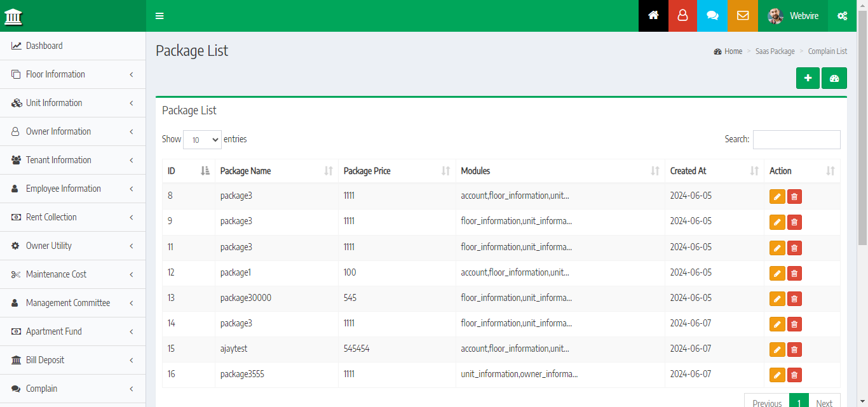Expand the Complain sidebar menu
The width and height of the screenshot is (868, 407).
(x=73, y=389)
